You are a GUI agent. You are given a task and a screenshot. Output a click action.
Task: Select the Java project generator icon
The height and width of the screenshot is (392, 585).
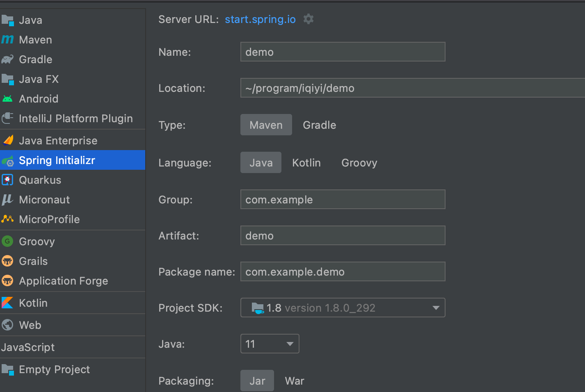pos(8,20)
